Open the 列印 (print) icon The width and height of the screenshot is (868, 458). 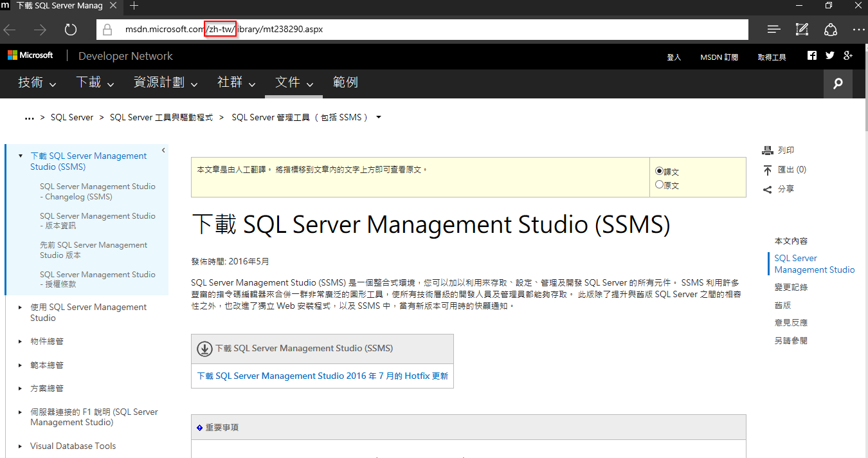coord(768,150)
